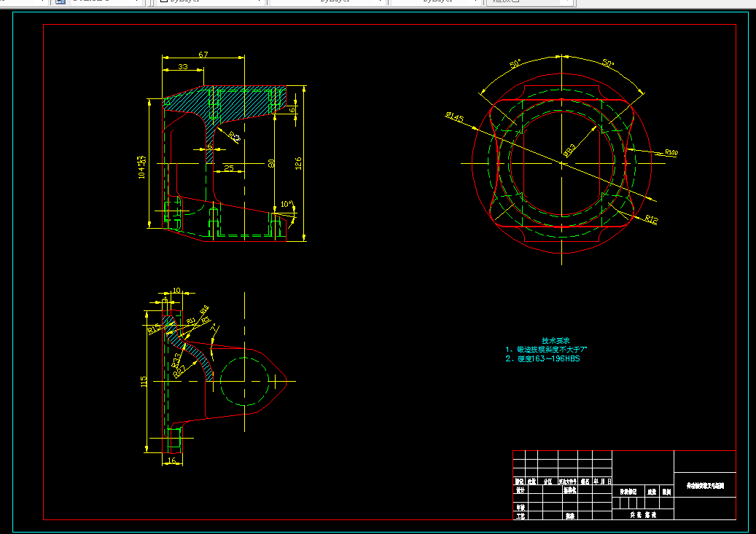The width and height of the screenshot is (756, 534).
Task: Select the 工艺 title block cell
Action: [x=521, y=517]
